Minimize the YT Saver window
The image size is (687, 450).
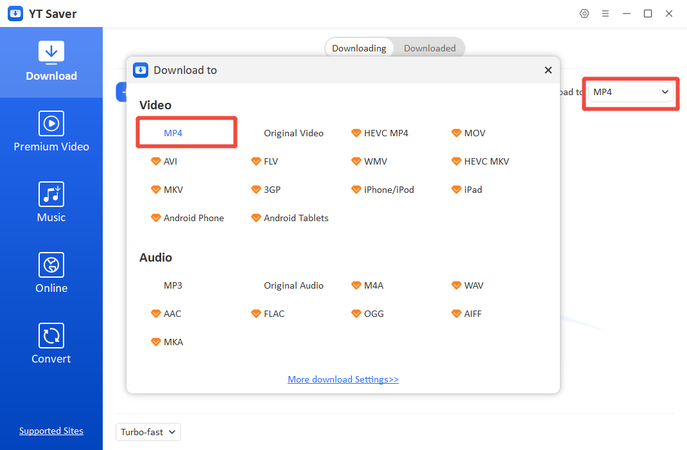(x=627, y=14)
